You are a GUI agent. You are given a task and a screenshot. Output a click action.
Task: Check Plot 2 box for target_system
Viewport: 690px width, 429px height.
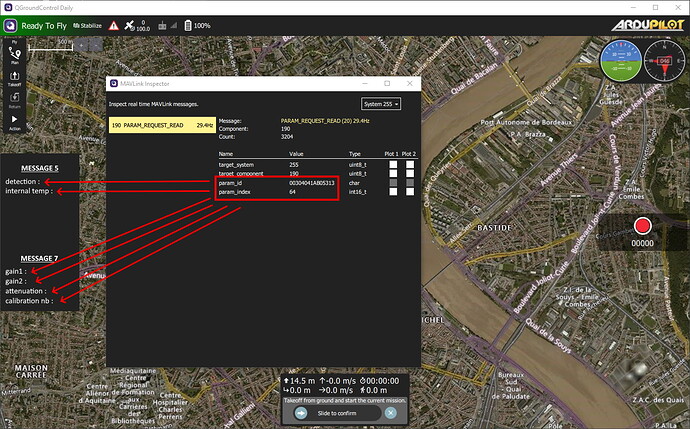(410, 165)
